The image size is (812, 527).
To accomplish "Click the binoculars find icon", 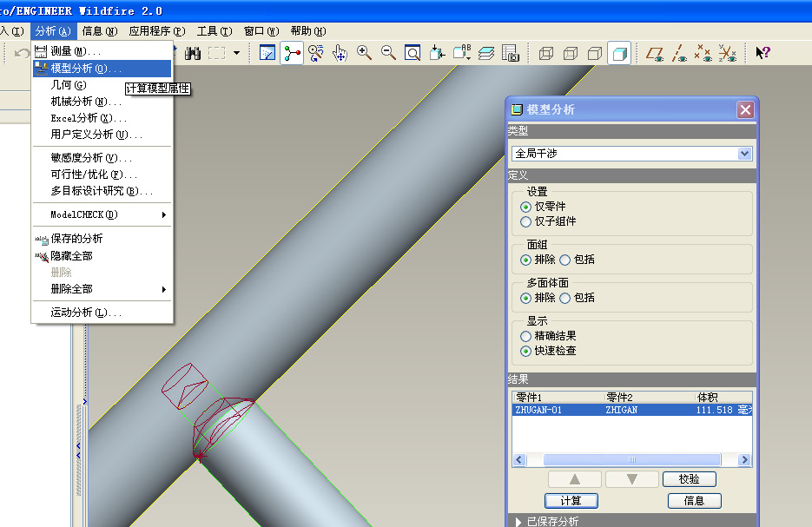I will 193,53.
